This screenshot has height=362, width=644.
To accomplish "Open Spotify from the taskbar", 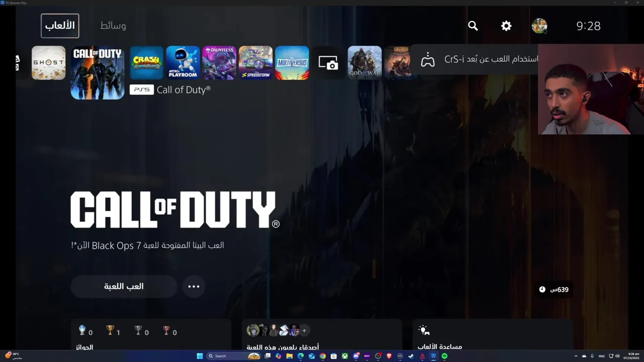I will [x=444, y=356].
